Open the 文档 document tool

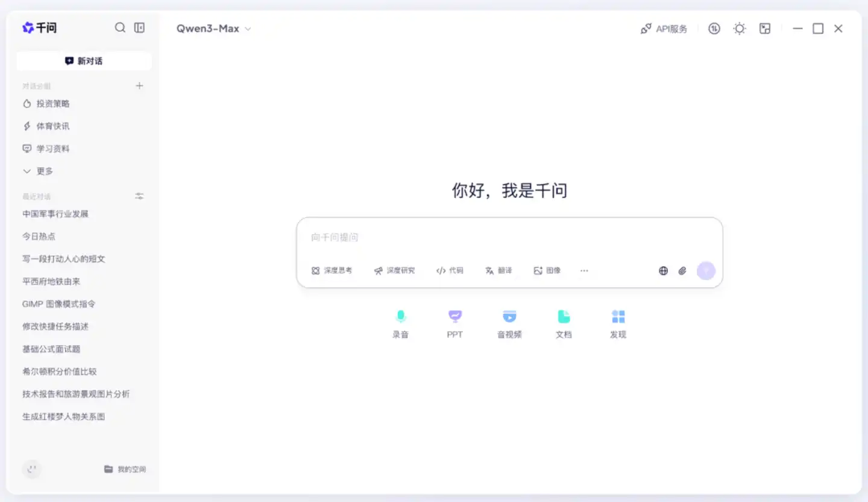564,323
